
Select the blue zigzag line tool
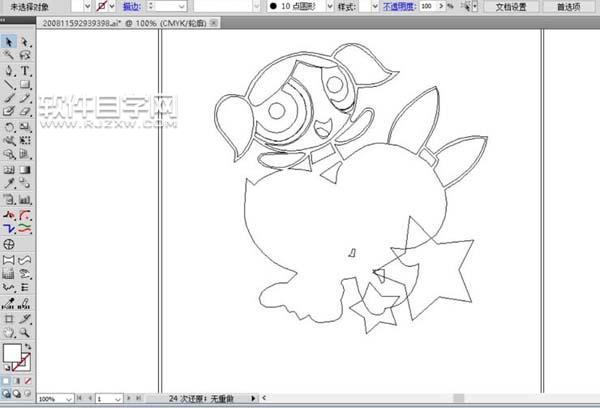(x=9, y=229)
